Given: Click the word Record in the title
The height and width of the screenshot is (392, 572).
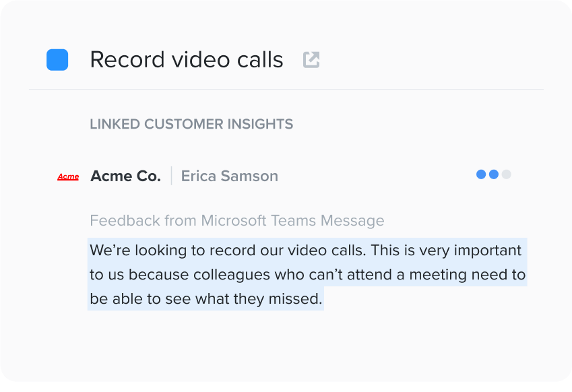Looking at the screenshot, I should (127, 60).
